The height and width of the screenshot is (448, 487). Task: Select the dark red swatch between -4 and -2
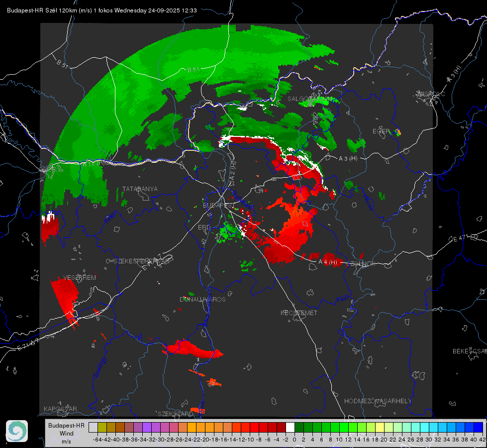pyautogui.click(x=281, y=427)
